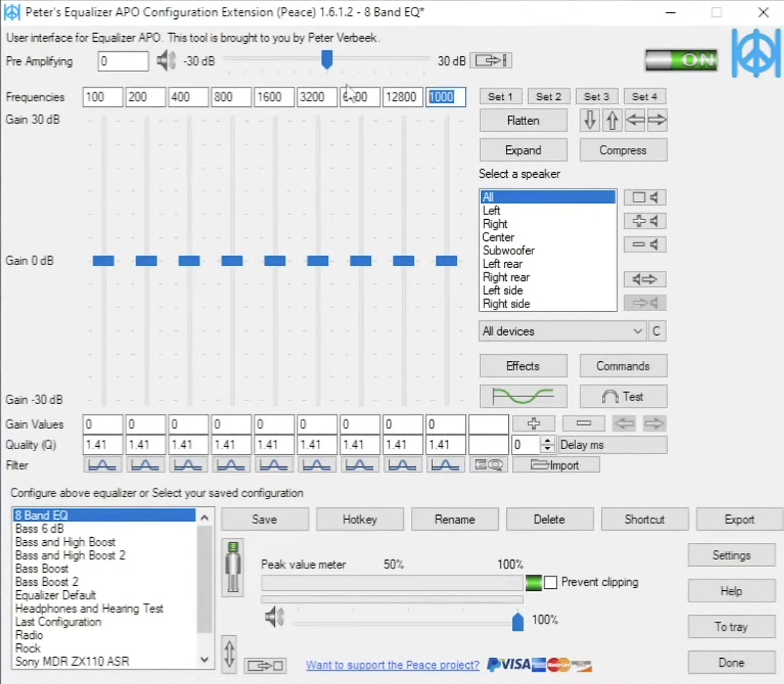Shift bands right using the right arrow button
Viewport: 784px width, 684px height.
click(x=657, y=120)
